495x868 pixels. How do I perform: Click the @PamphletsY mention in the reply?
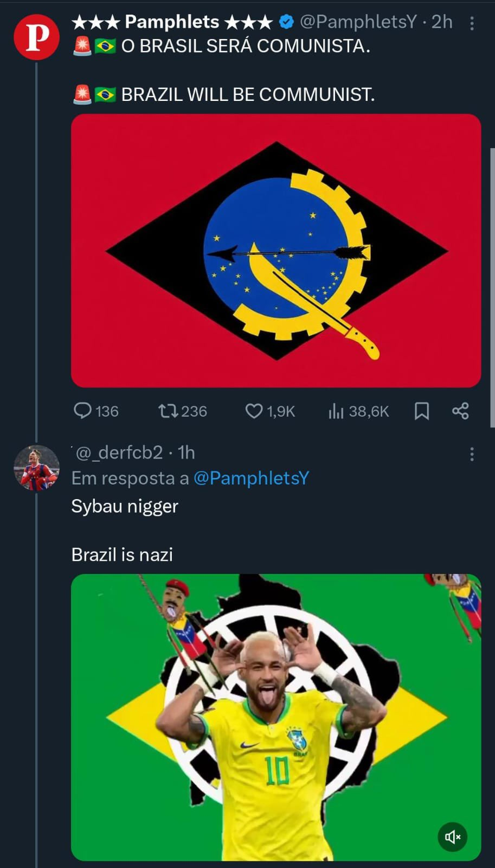click(x=251, y=478)
